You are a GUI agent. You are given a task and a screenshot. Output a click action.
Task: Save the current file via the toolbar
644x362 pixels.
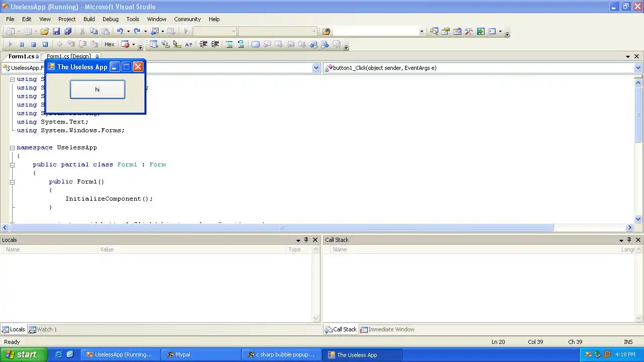point(56,31)
